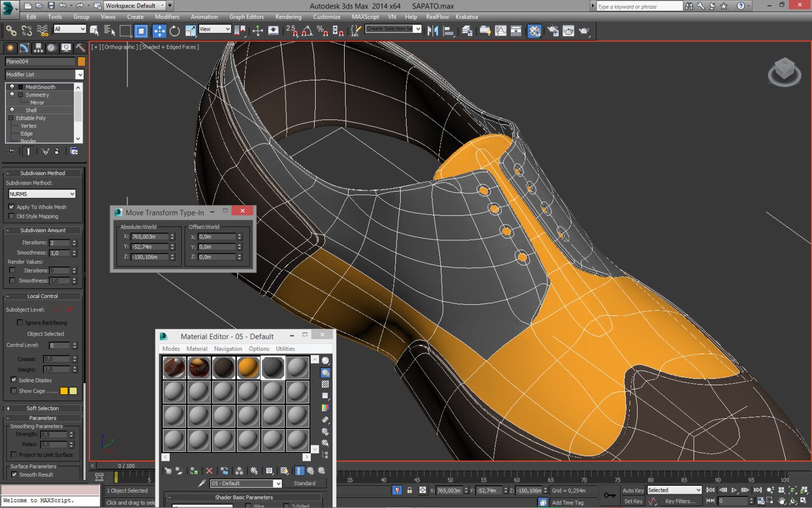Image resolution: width=812 pixels, height=508 pixels.
Task: Activate the Select and Uniform Scale tool
Action: (x=190, y=31)
